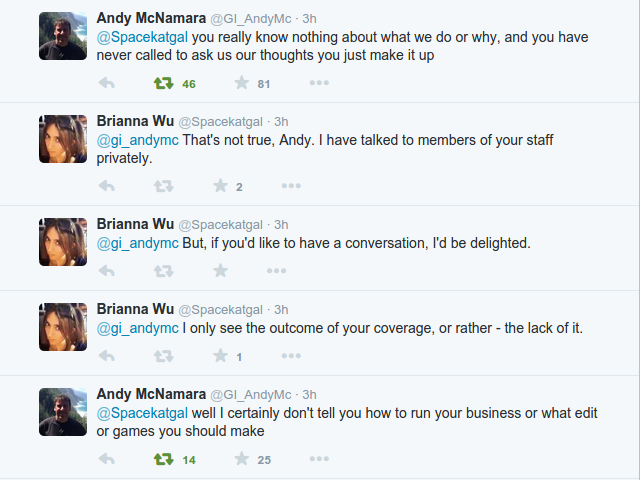
Task: Open @gi_andymc mention in 'That's not true' tweet
Action: pyautogui.click(x=138, y=140)
